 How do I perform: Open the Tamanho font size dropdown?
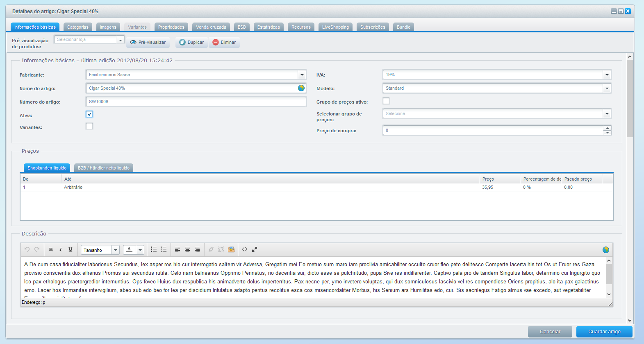click(x=116, y=250)
